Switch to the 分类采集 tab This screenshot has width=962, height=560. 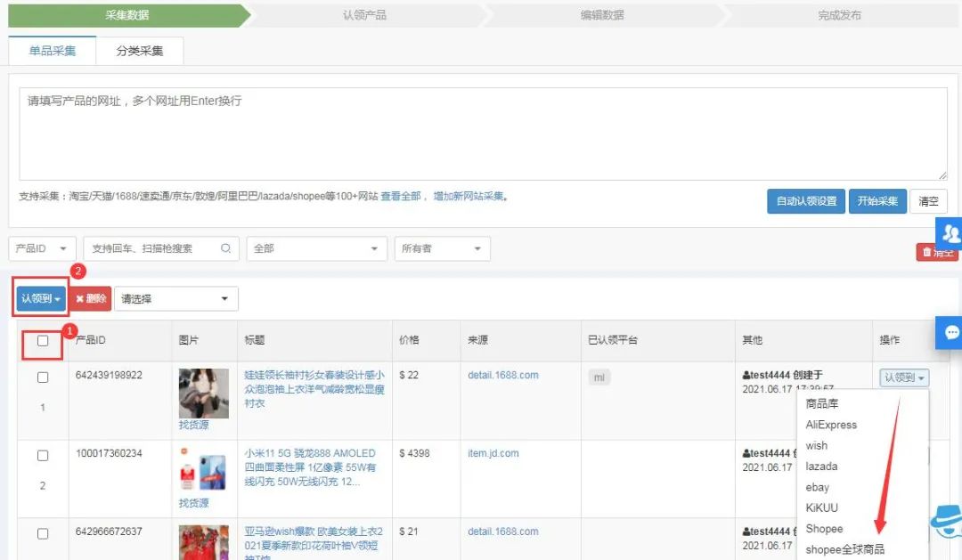click(141, 51)
